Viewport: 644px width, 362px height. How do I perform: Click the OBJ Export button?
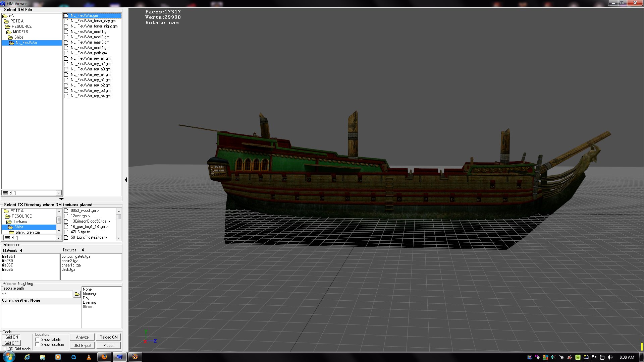click(82, 346)
